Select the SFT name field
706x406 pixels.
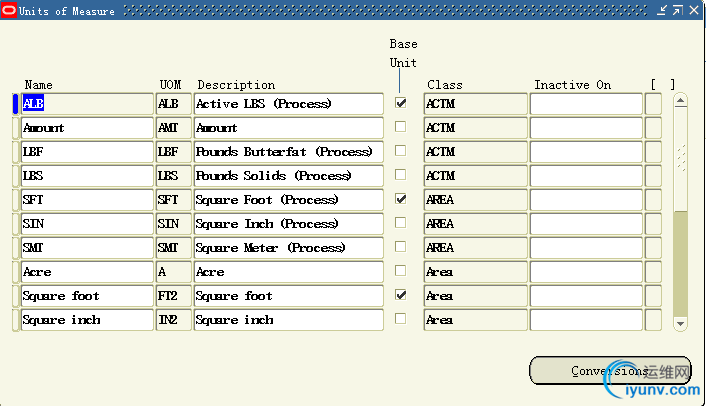pos(87,200)
